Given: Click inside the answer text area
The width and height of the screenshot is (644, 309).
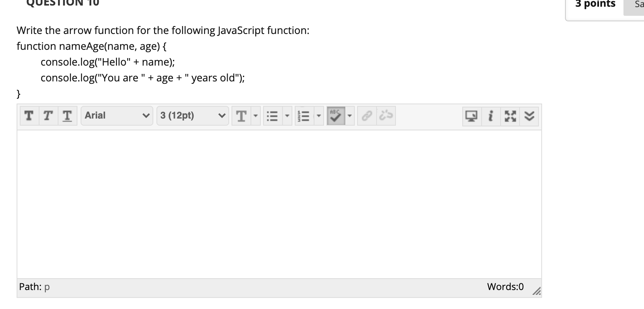Looking at the screenshot, I should pyautogui.click(x=279, y=204).
